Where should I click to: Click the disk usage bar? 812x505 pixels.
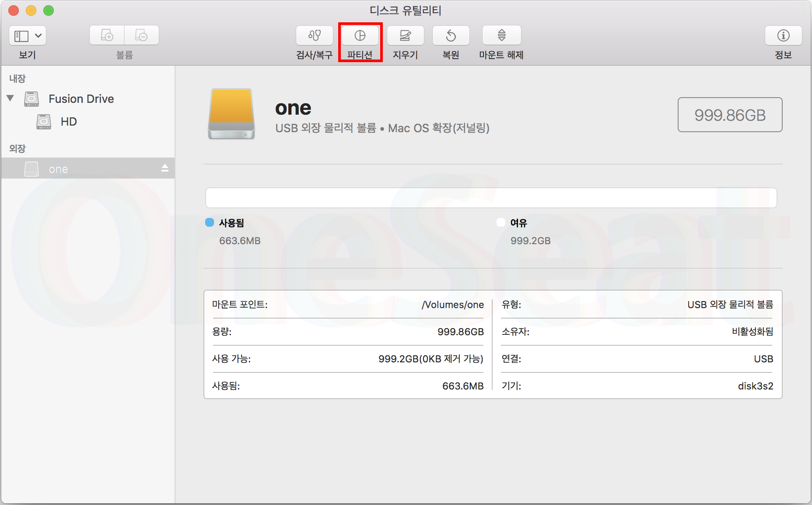click(x=491, y=198)
